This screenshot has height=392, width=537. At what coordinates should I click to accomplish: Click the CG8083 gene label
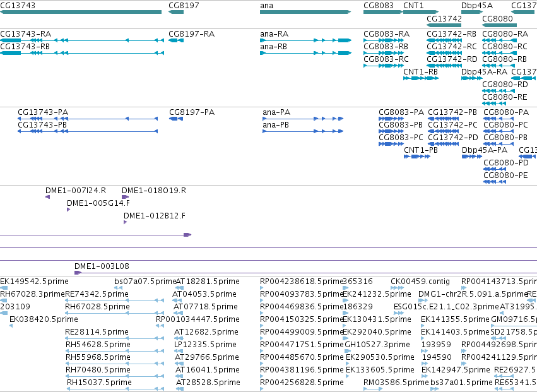coord(379,6)
